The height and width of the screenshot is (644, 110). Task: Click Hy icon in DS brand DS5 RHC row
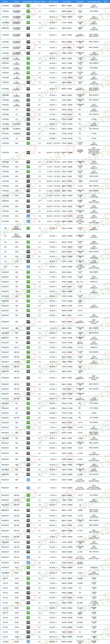click(x=28, y=267)
